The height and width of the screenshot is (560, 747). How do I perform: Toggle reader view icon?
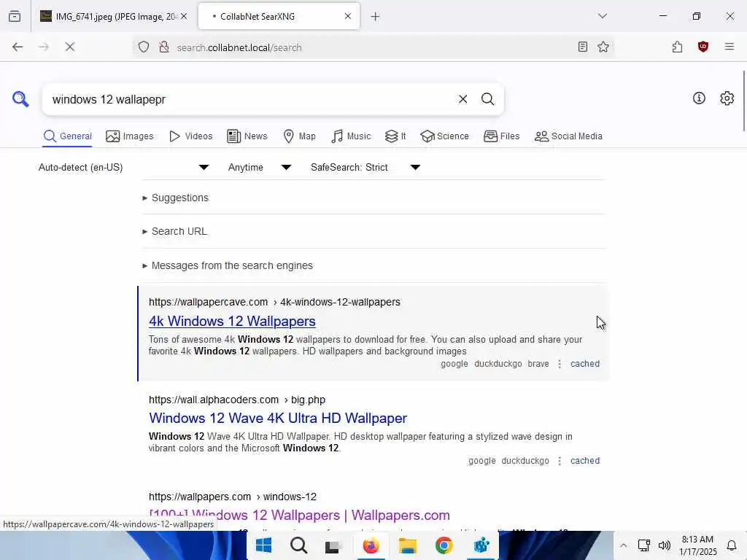click(x=582, y=47)
